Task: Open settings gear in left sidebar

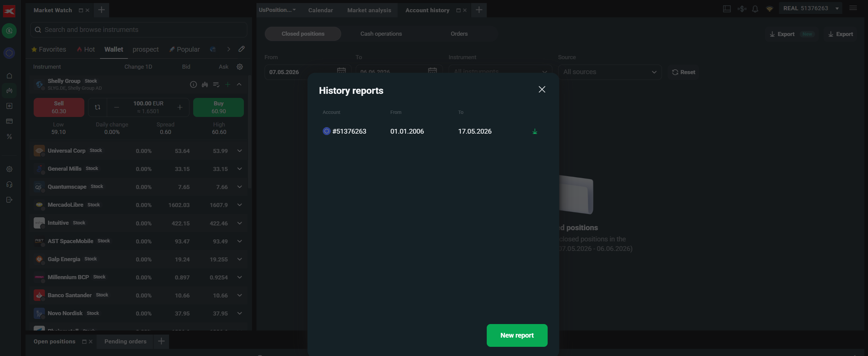Action: [x=9, y=169]
